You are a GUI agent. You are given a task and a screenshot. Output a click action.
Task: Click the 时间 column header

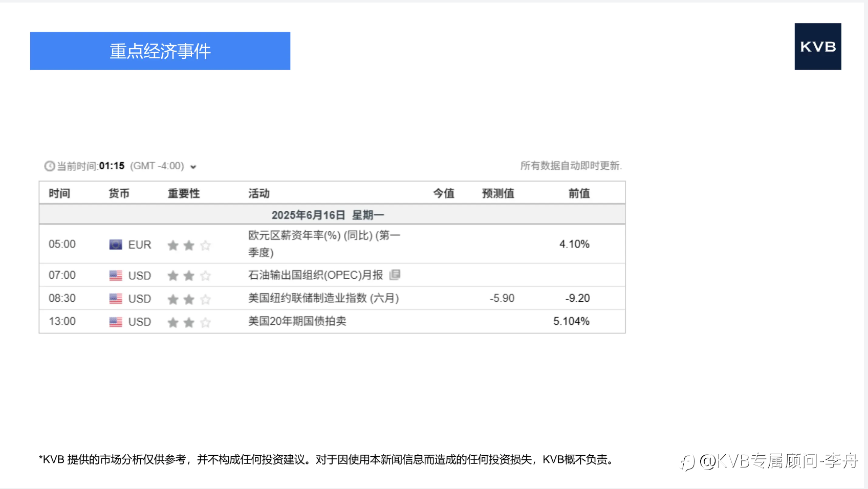pyautogui.click(x=59, y=193)
